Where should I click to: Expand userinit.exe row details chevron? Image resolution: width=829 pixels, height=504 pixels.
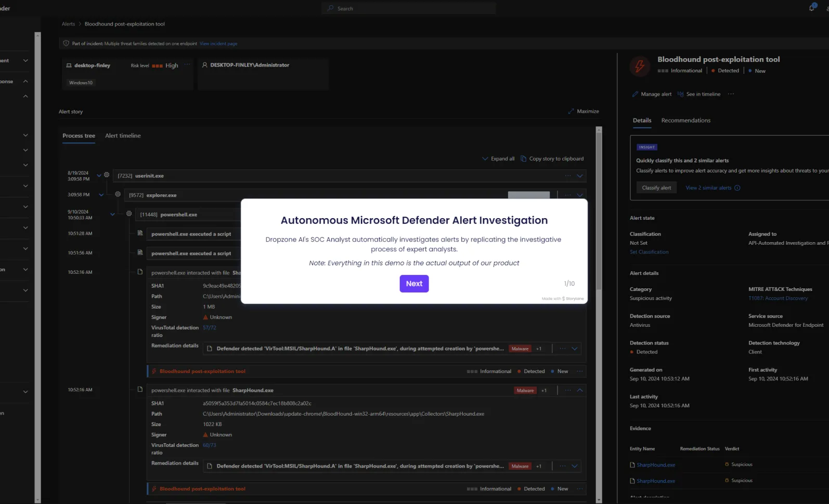pyautogui.click(x=580, y=176)
